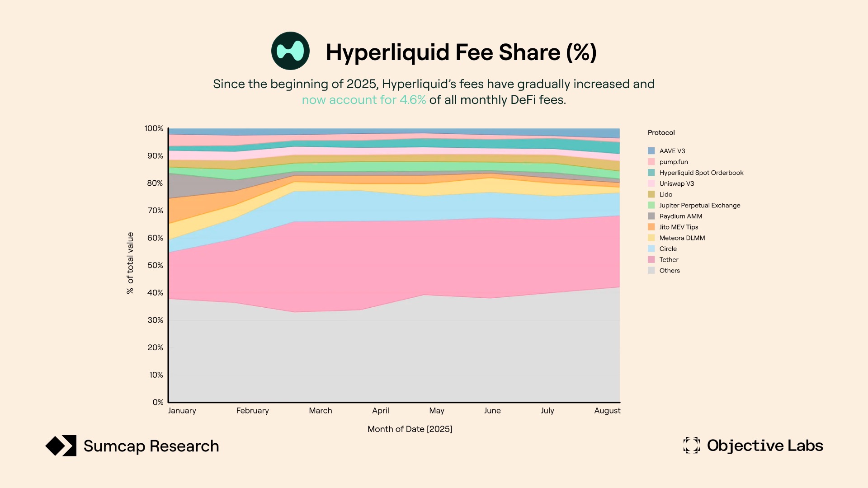Click the 50% y-axis tick label

tap(155, 265)
